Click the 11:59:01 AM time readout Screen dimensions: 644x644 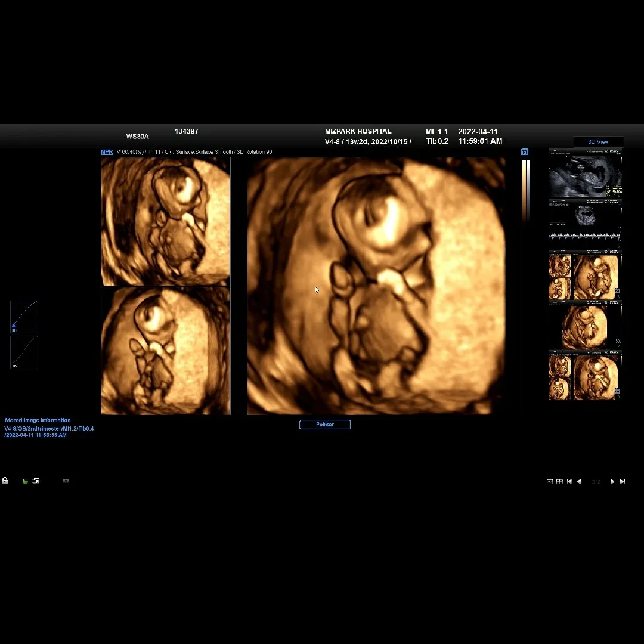(x=480, y=141)
